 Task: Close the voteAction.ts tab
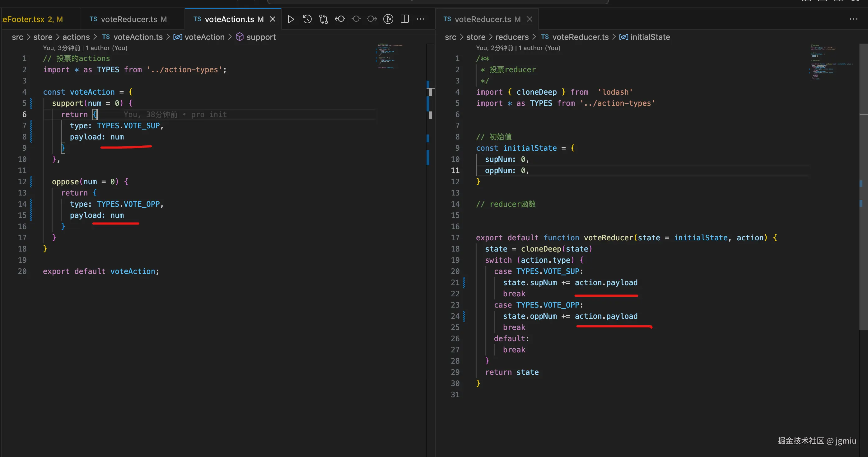click(273, 19)
